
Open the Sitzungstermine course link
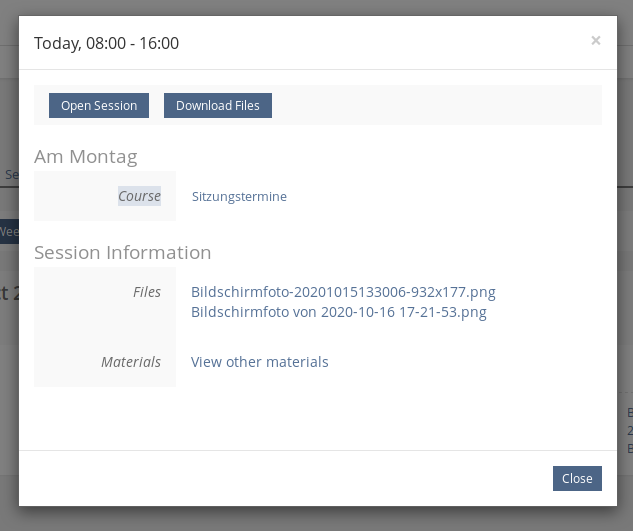pos(239,197)
